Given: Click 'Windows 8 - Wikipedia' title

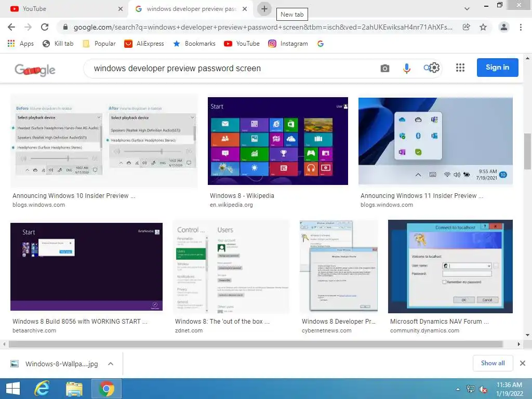Looking at the screenshot, I should [242, 196].
